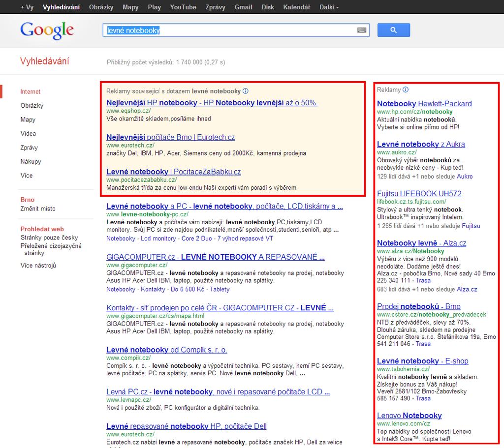This screenshot has height=448, width=504.
Task: Select Vyhledávání in the top black bar
Action: (x=62, y=7)
